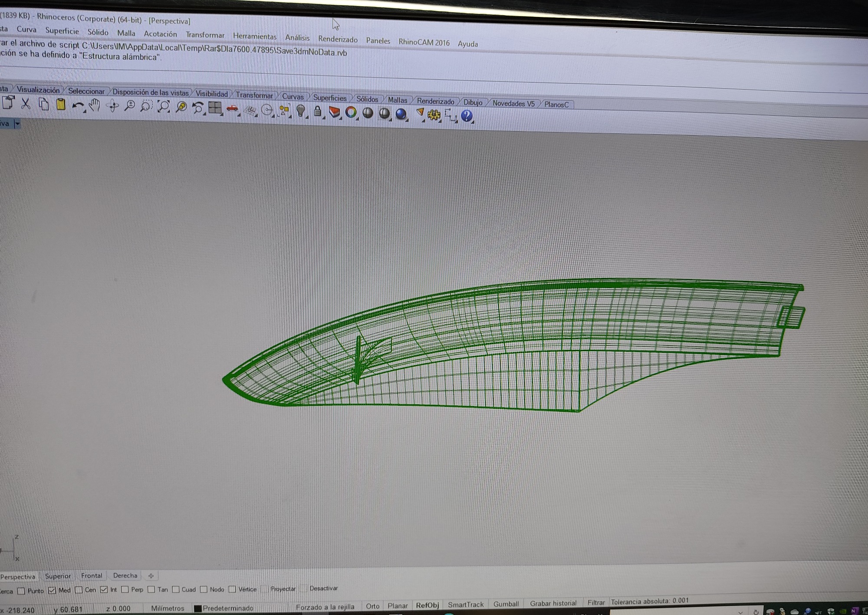868x615 pixels.
Task: Enable the Cen osnap checkbox
Action: (79, 590)
